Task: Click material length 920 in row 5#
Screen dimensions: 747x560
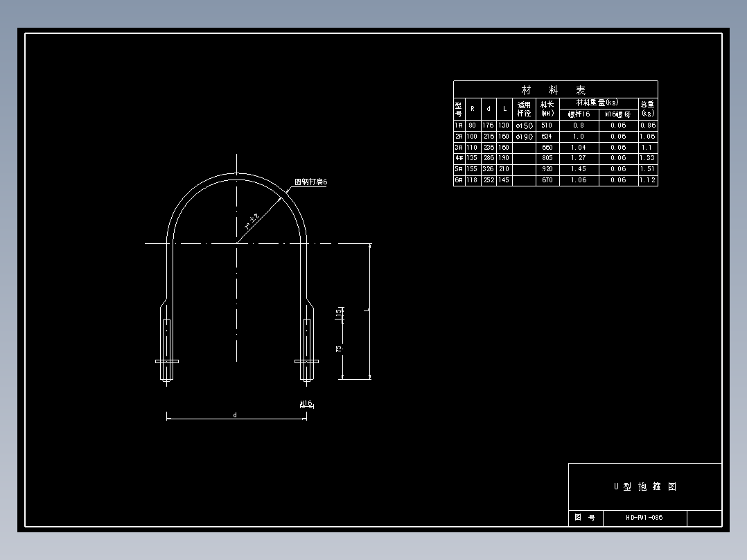Action: (x=547, y=169)
